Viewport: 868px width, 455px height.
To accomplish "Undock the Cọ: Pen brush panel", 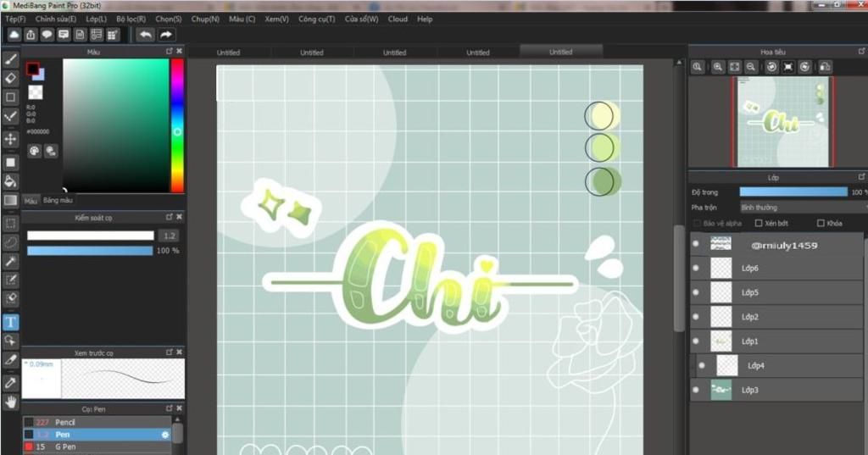I will [x=170, y=408].
